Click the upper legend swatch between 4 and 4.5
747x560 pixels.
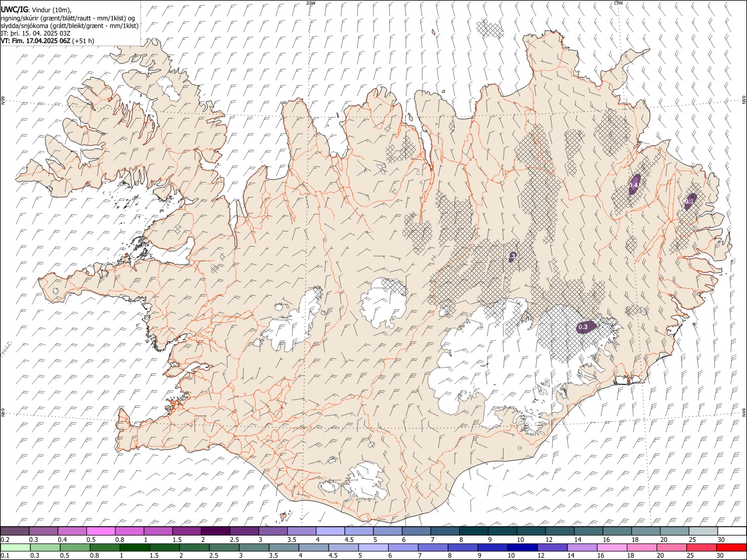(330, 531)
